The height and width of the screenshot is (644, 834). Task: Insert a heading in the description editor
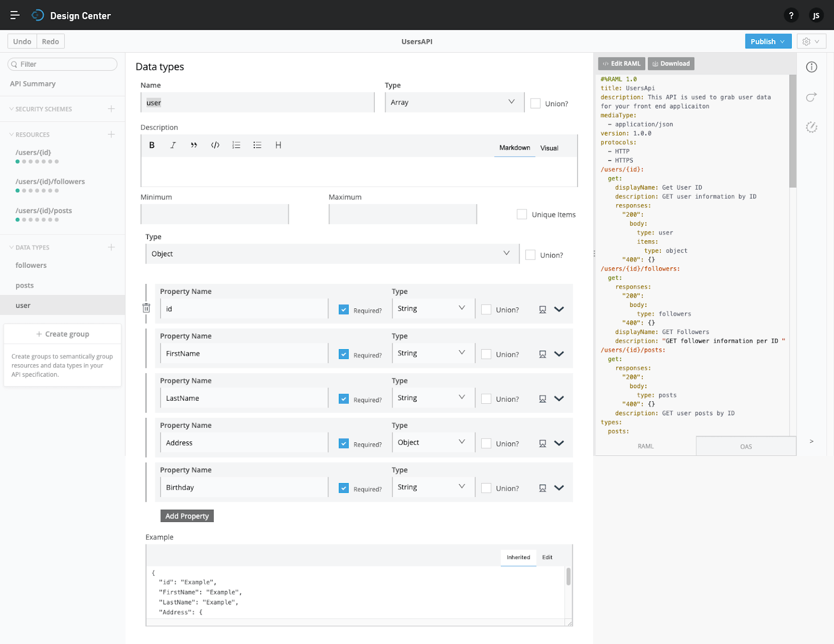coord(278,145)
